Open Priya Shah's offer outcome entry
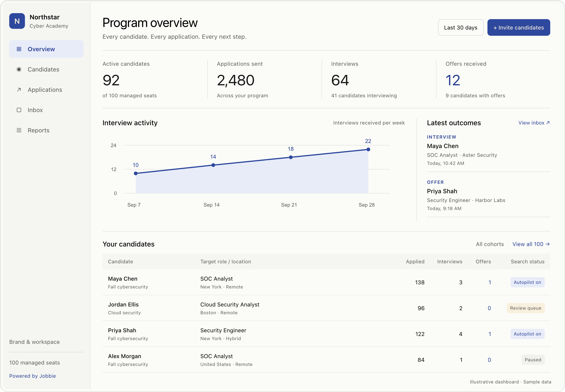The image size is (565, 392). pyautogui.click(x=489, y=195)
